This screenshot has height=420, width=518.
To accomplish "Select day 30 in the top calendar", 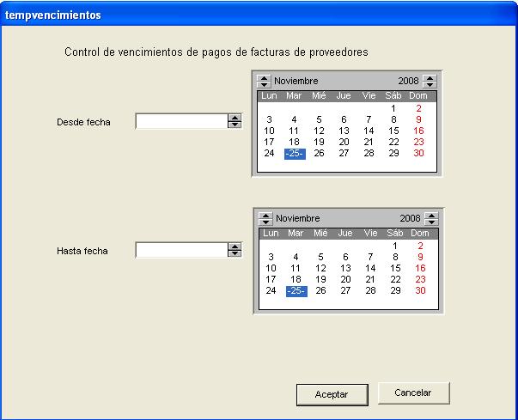I will coord(418,153).
